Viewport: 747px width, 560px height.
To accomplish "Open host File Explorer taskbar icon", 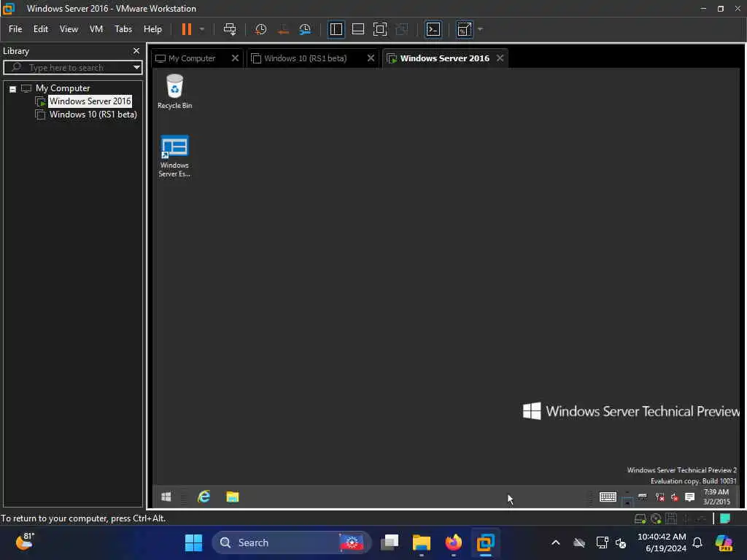I will (421, 542).
